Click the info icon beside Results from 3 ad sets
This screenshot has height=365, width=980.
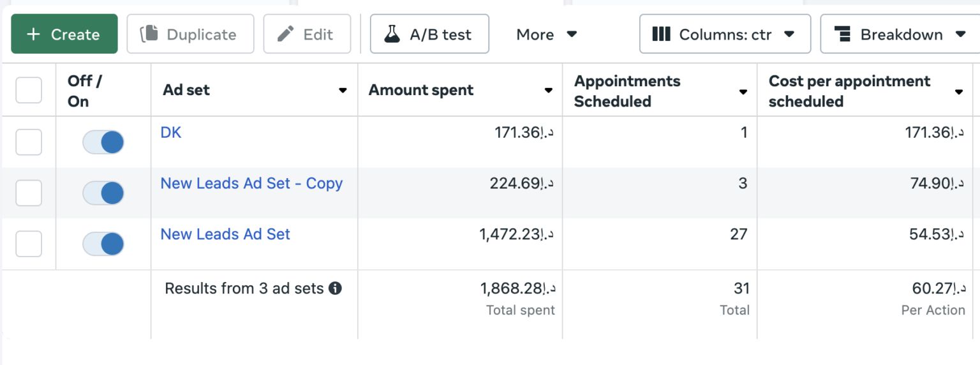tap(335, 288)
